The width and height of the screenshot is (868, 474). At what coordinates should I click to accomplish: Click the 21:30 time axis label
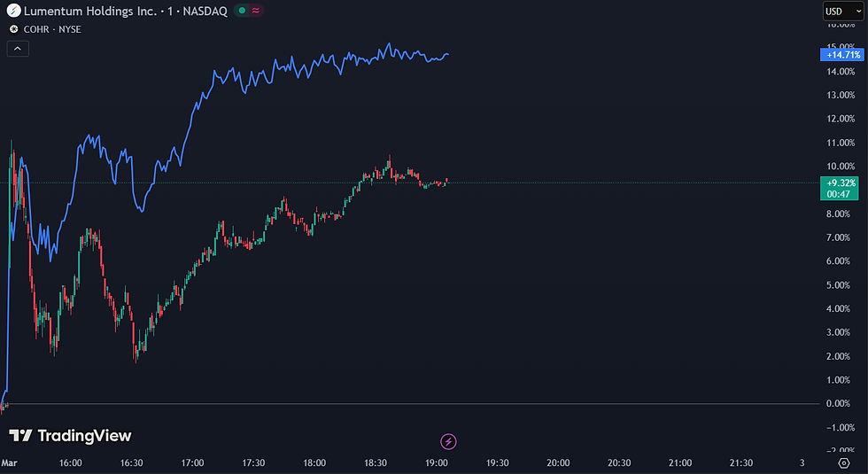(x=740, y=462)
